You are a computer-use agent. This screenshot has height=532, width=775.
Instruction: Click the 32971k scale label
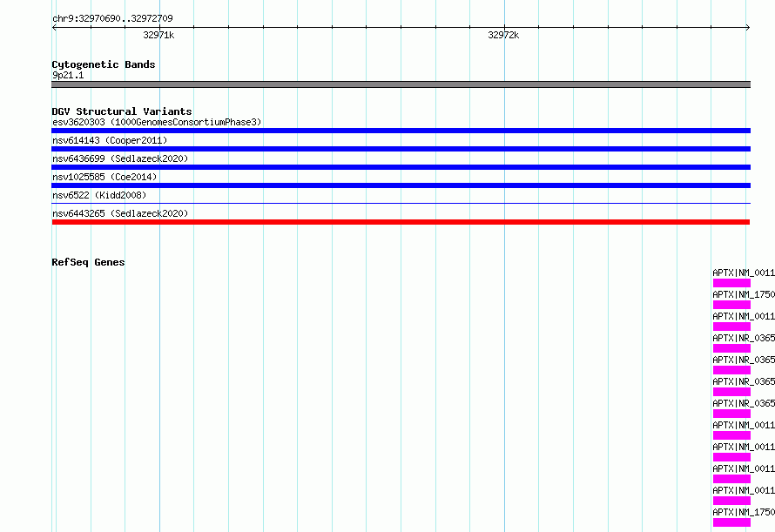[158, 35]
